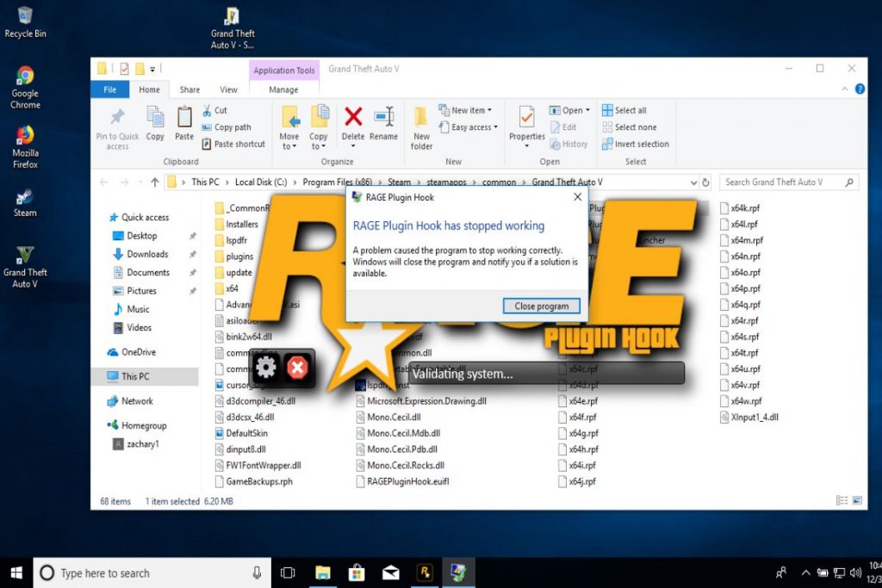Switch to the Manage tab
Image resolution: width=882 pixels, height=588 pixels.
(x=283, y=90)
